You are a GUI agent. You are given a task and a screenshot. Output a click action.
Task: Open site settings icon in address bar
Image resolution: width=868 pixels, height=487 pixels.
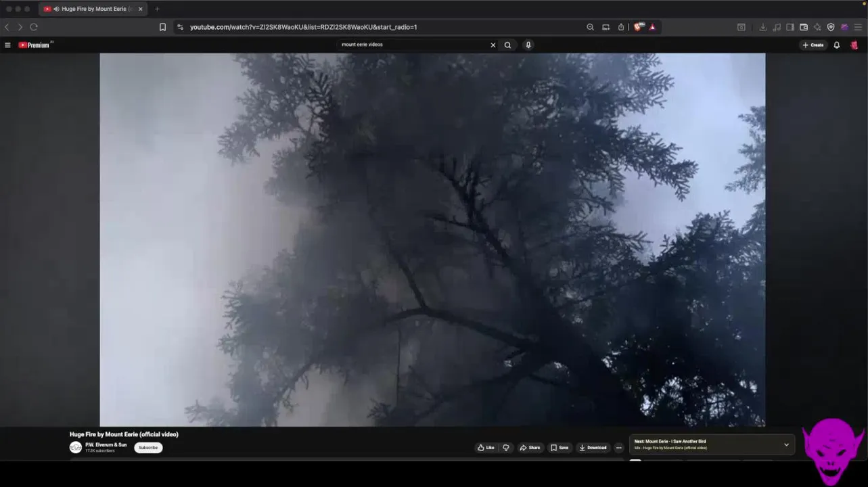pos(180,27)
